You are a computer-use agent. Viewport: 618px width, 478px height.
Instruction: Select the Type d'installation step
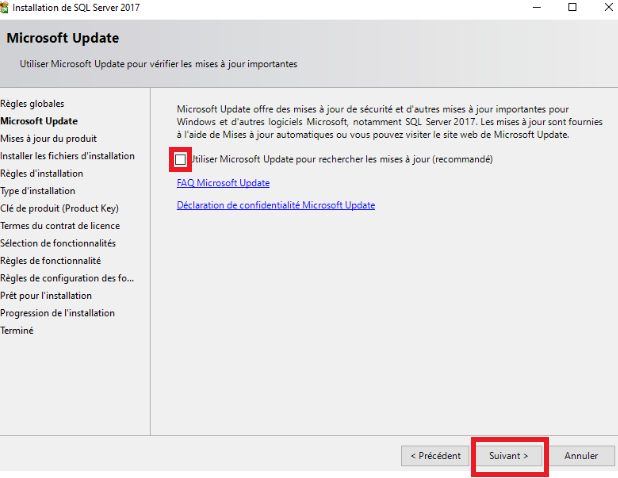pyautogui.click(x=38, y=191)
